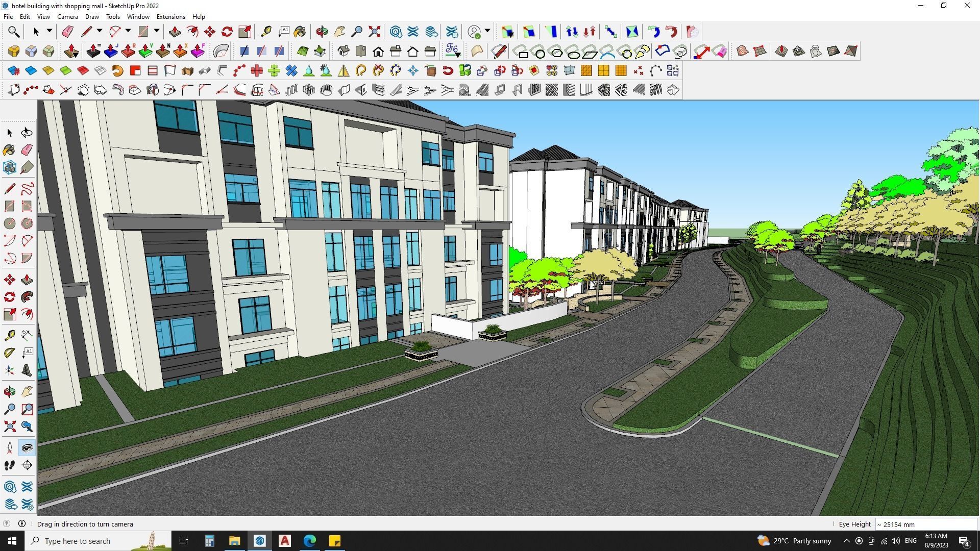This screenshot has height=551, width=980.
Task: Open the Calculator app from taskbar
Action: (209, 541)
